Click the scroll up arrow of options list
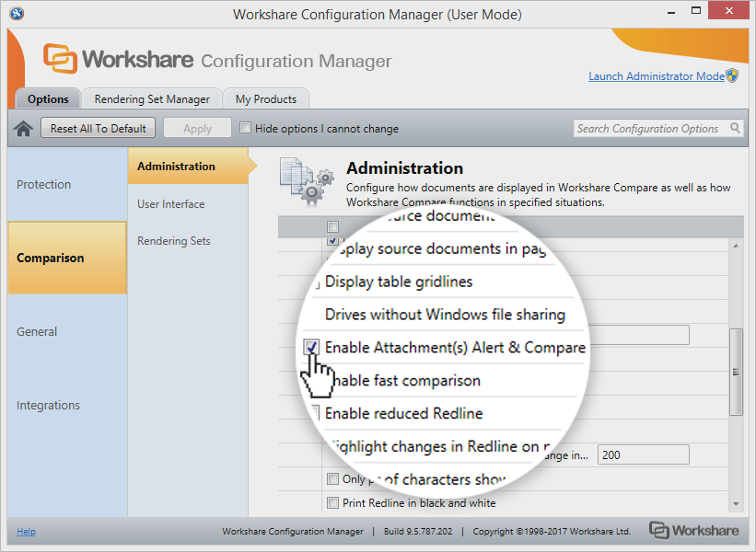 pos(736,246)
